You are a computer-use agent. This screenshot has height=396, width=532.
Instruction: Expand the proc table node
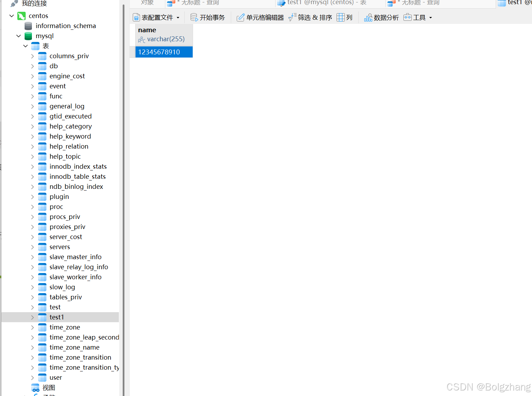coord(32,207)
